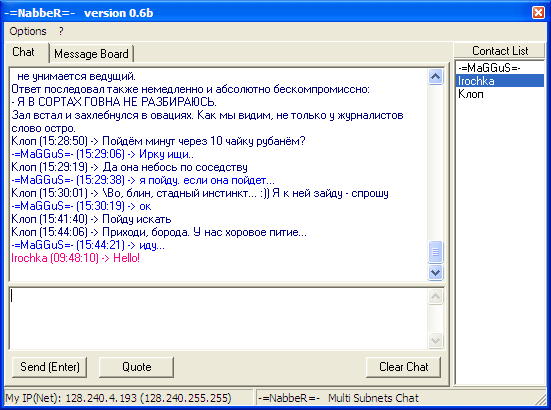Click the line 'Ответ последовал также немедленно'
This screenshot has width=551, height=410.
click(x=190, y=89)
